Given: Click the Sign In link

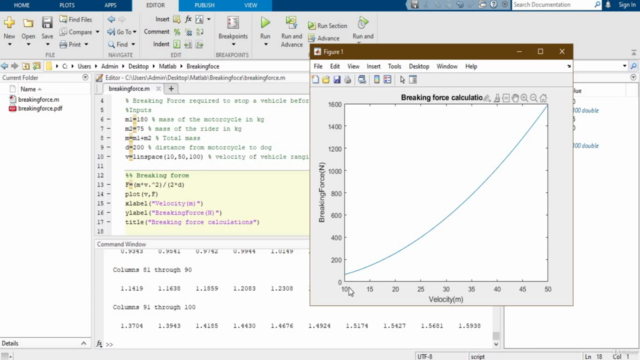Looking at the screenshot, I should [x=627, y=5].
